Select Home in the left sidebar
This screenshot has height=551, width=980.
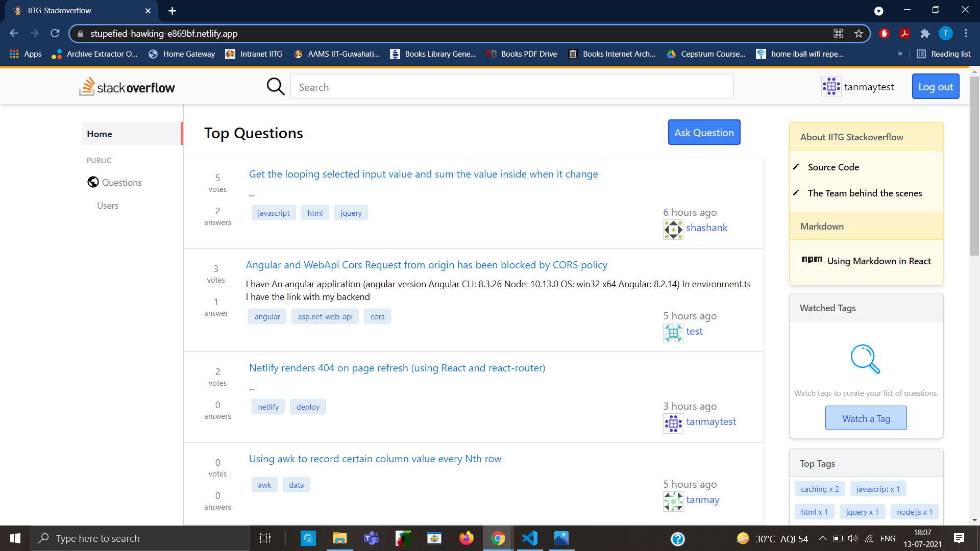pos(100,134)
